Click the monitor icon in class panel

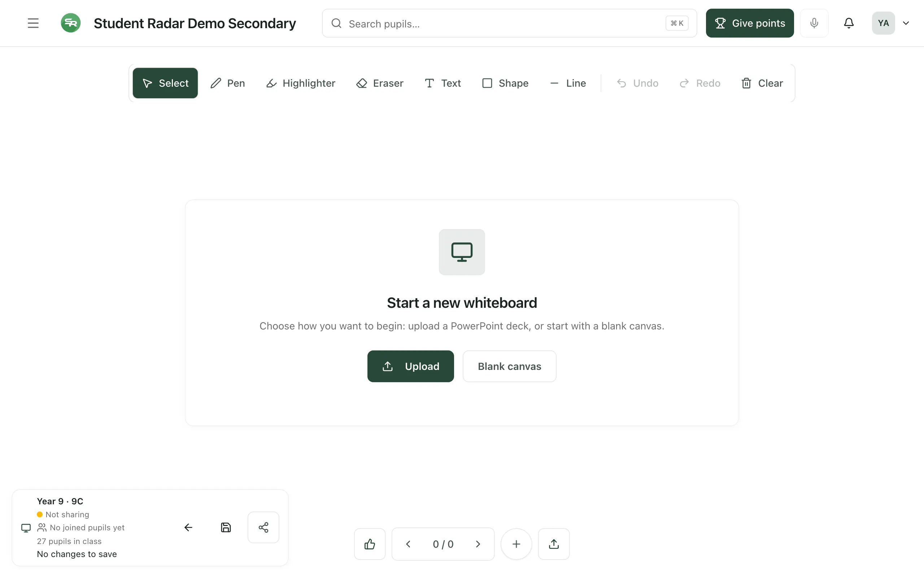pos(26,528)
